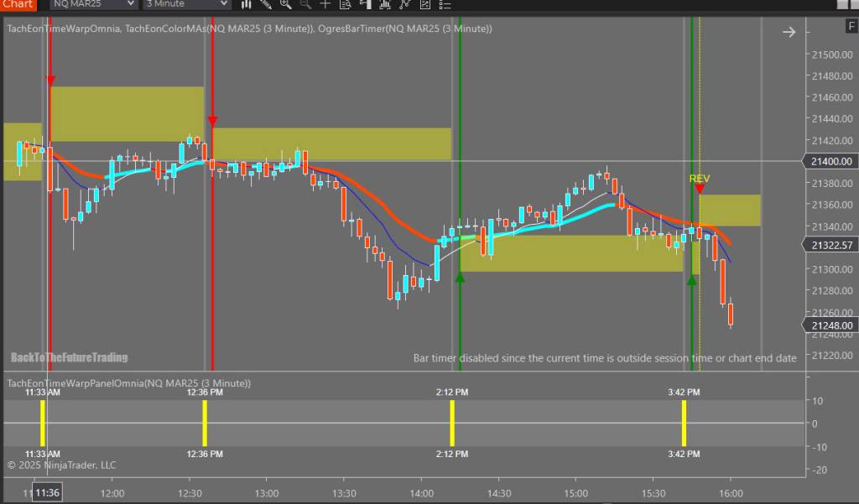The height and width of the screenshot is (504, 859).
Task: Toggle the Chart Trader panel icon
Action: pyautogui.click(x=366, y=4)
